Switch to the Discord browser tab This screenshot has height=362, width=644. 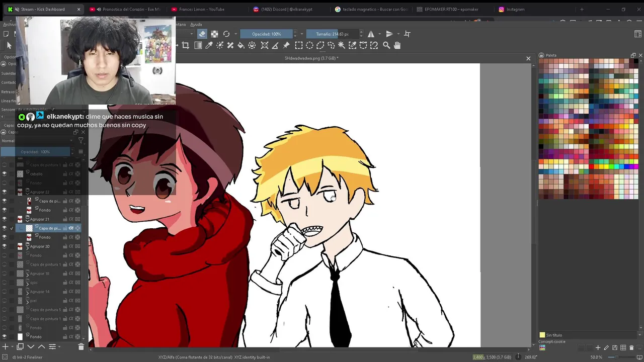(x=287, y=9)
